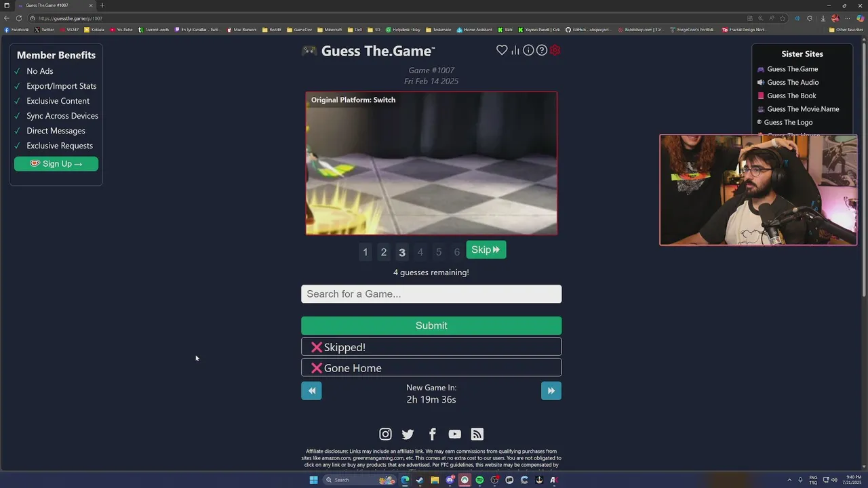Open a new browser tab
Viewport: 868px width, 488px height.
click(x=102, y=5)
